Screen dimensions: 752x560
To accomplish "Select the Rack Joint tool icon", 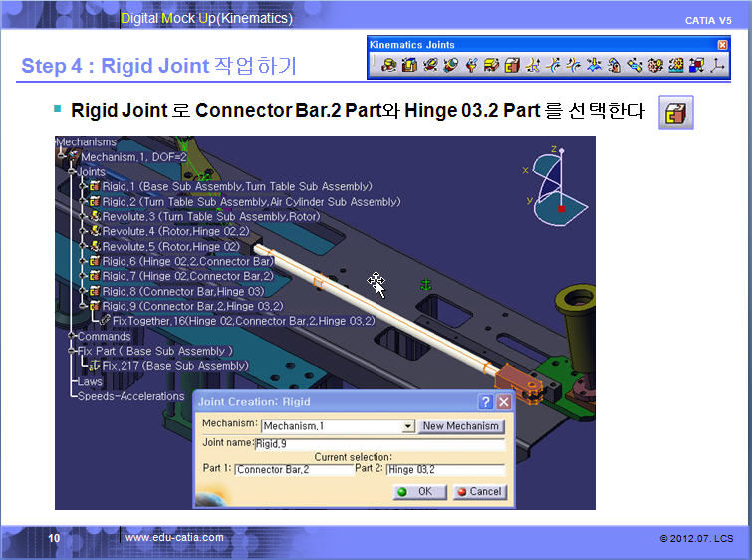I will click(x=675, y=65).
